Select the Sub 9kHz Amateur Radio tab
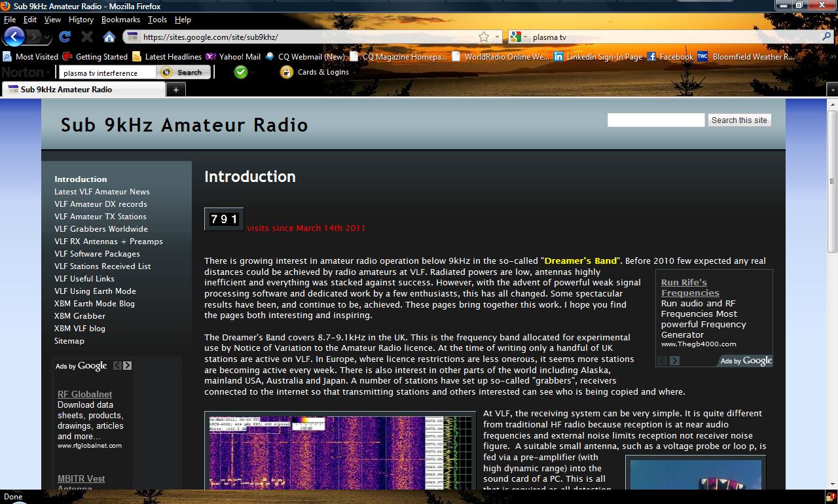The width and height of the screenshot is (838, 504). (83, 90)
